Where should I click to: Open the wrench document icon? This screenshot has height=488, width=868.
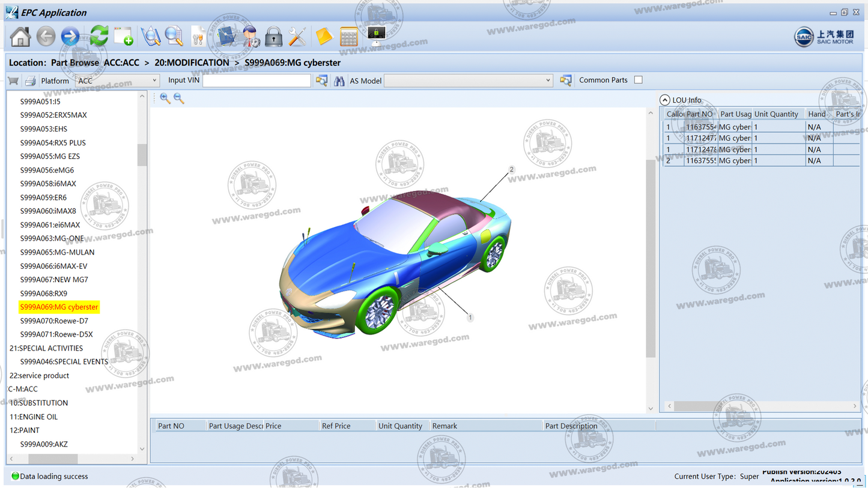[x=198, y=37]
